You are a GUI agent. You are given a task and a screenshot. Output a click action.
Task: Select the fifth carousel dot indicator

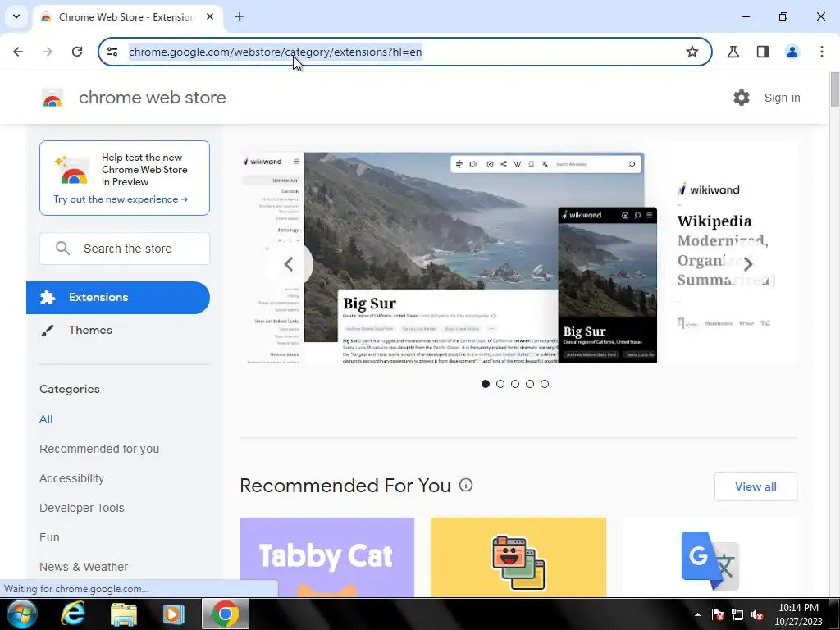(545, 384)
